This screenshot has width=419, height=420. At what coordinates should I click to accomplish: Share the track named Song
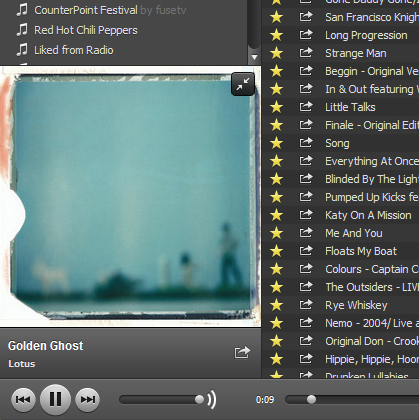pyautogui.click(x=306, y=142)
